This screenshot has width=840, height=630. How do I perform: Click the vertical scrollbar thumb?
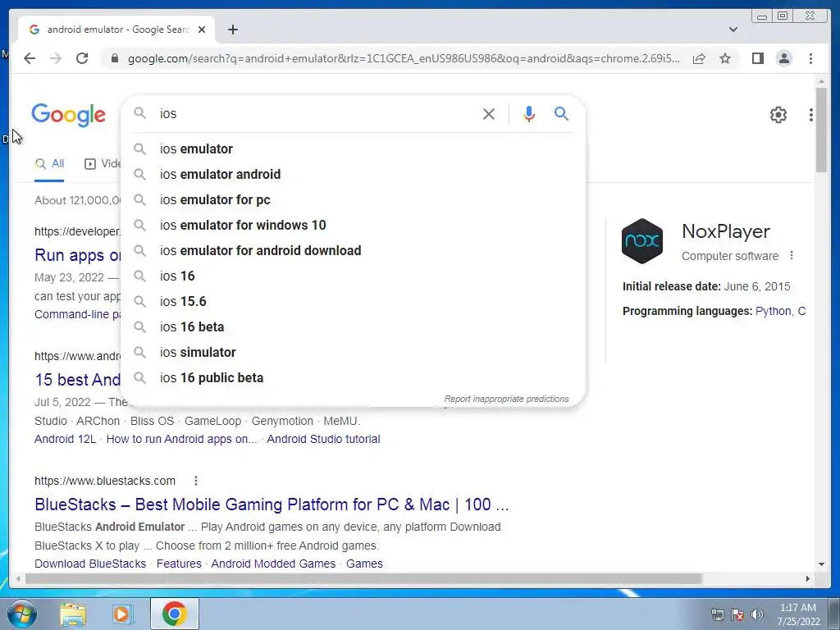click(821, 130)
